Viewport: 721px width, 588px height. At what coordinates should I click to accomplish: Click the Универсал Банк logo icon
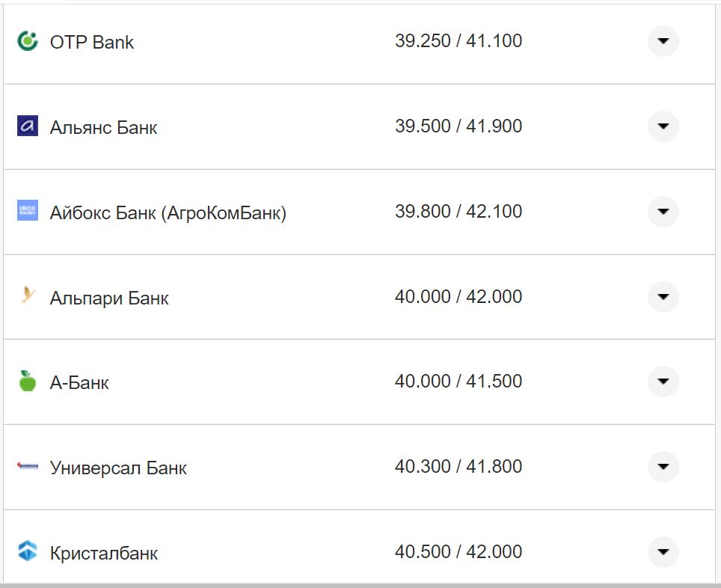tap(28, 467)
